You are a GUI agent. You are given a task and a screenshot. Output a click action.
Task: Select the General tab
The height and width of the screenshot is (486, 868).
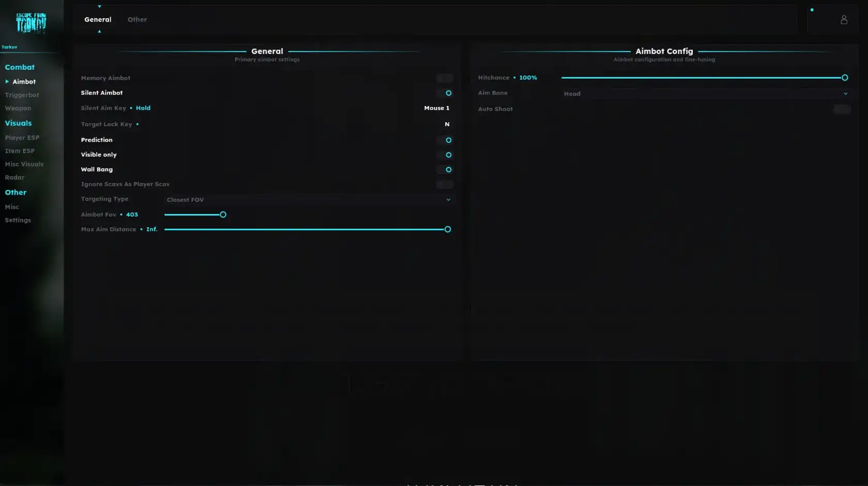pyautogui.click(x=98, y=20)
